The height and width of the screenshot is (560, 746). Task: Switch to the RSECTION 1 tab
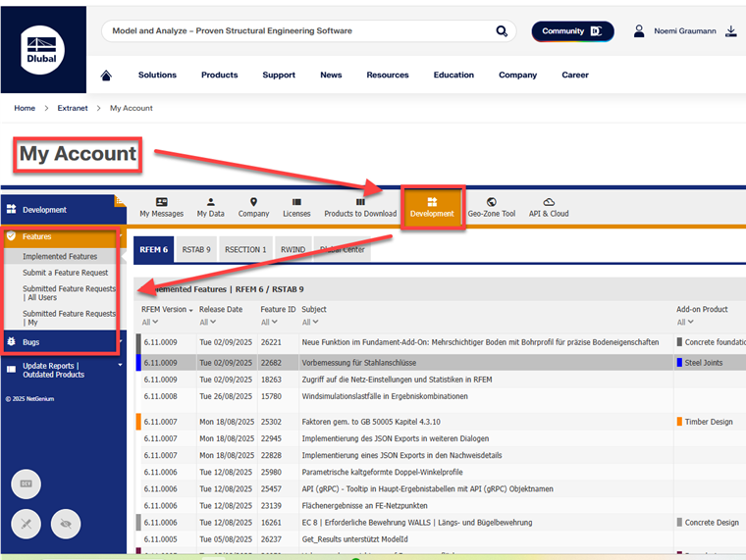click(245, 249)
